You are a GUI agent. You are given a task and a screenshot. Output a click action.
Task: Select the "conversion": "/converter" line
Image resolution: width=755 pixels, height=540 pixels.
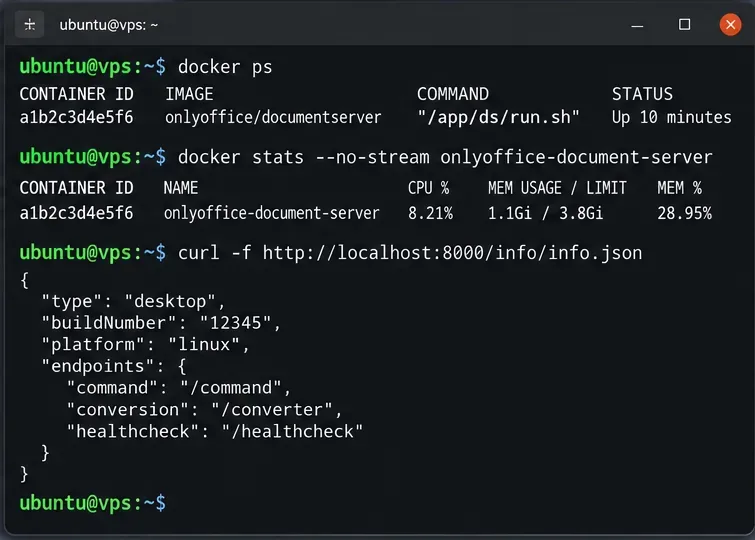click(x=204, y=410)
